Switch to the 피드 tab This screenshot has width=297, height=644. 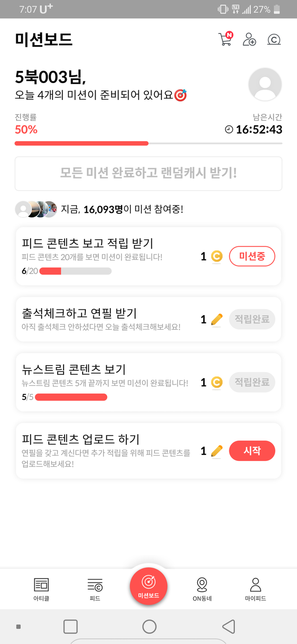[x=95, y=589]
